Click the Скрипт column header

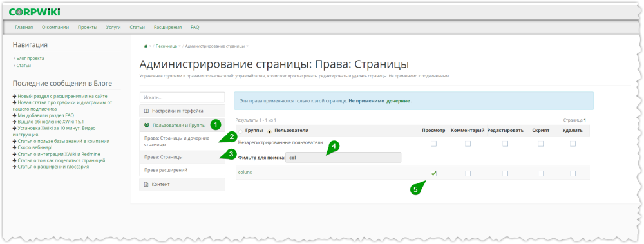tap(540, 131)
